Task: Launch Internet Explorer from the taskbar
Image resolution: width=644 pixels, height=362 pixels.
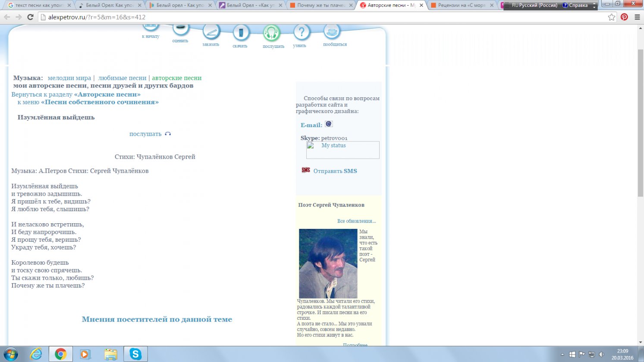Action: [36, 354]
